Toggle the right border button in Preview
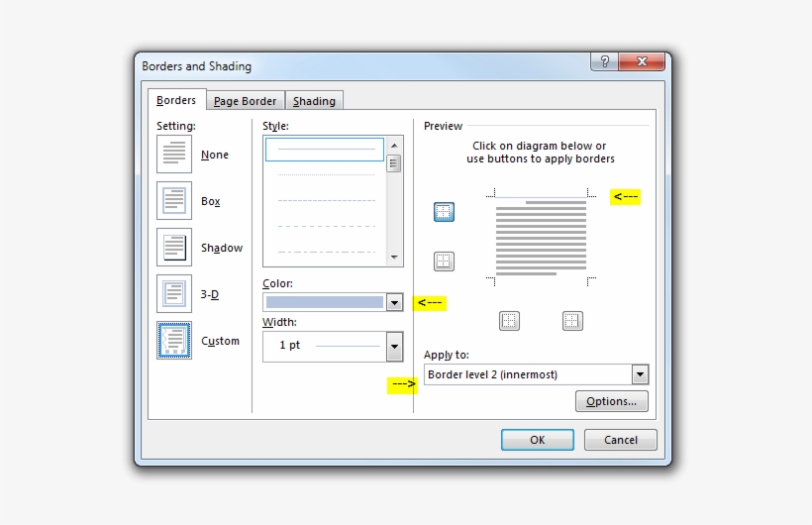The image size is (812, 525). pos(572,321)
